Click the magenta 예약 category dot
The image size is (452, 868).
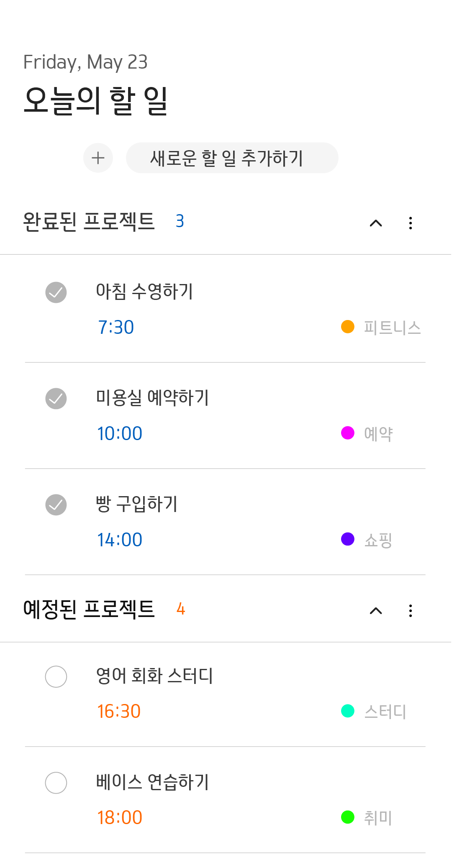pos(348,433)
